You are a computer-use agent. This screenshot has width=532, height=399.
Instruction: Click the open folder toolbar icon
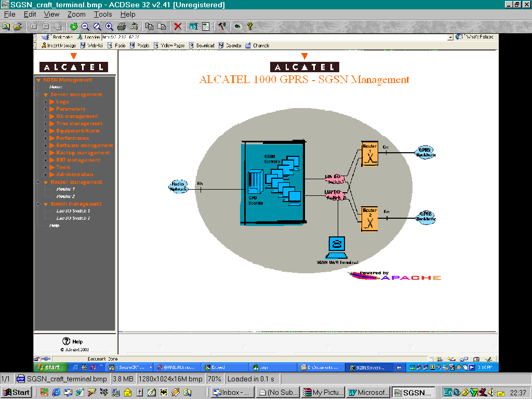point(18,26)
